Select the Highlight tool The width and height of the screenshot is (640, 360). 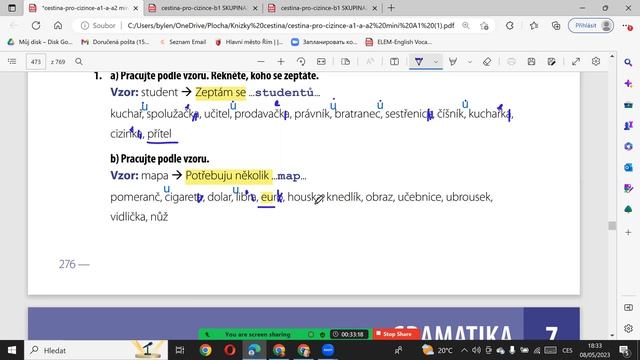point(453,62)
